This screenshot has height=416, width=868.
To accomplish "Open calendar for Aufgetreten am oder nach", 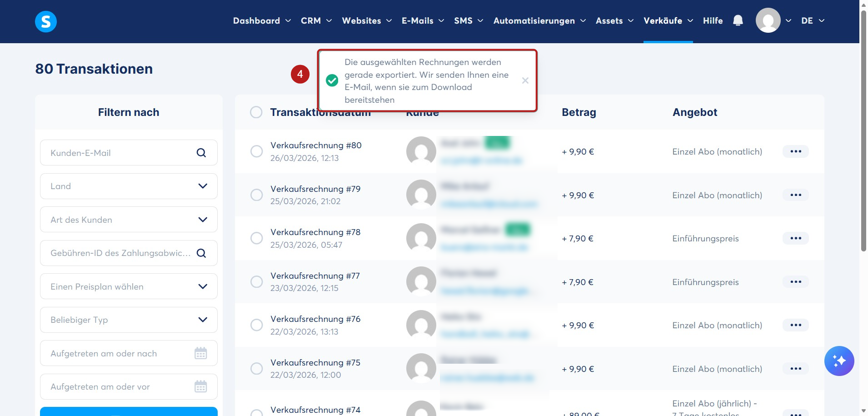I will 201,353.
